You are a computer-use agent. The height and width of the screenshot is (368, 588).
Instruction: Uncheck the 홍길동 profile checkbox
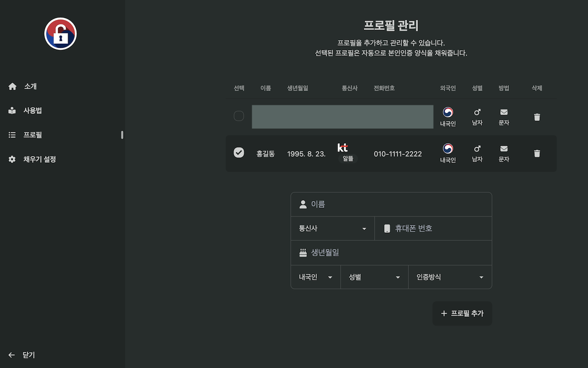pyautogui.click(x=239, y=152)
